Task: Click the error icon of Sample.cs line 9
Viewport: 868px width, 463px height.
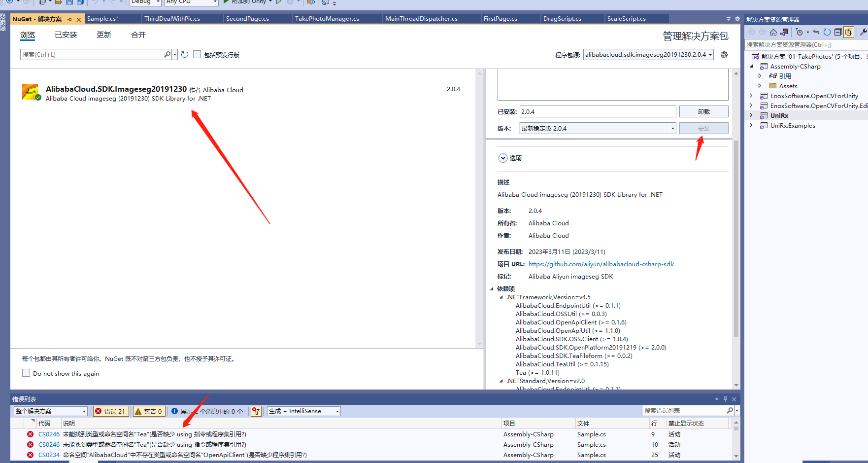Action: [x=31, y=434]
